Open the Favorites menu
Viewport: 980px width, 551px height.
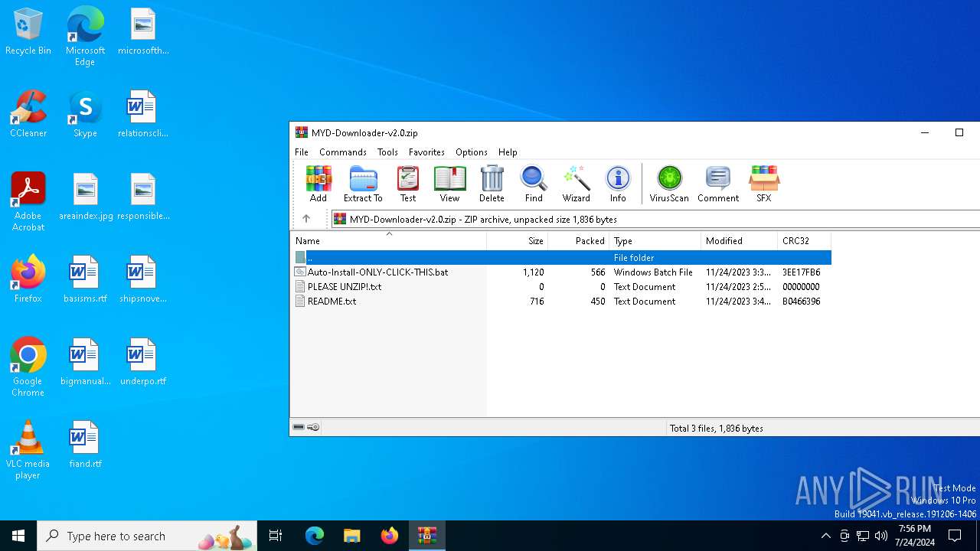point(426,152)
